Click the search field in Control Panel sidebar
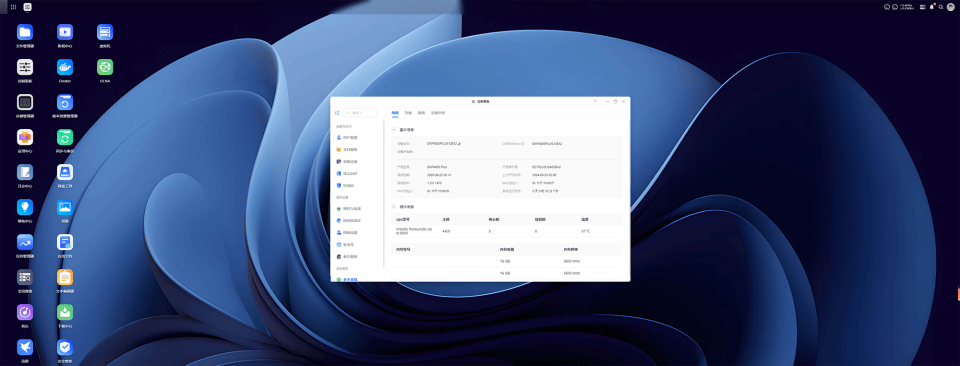The image size is (960, 366). 360,113
